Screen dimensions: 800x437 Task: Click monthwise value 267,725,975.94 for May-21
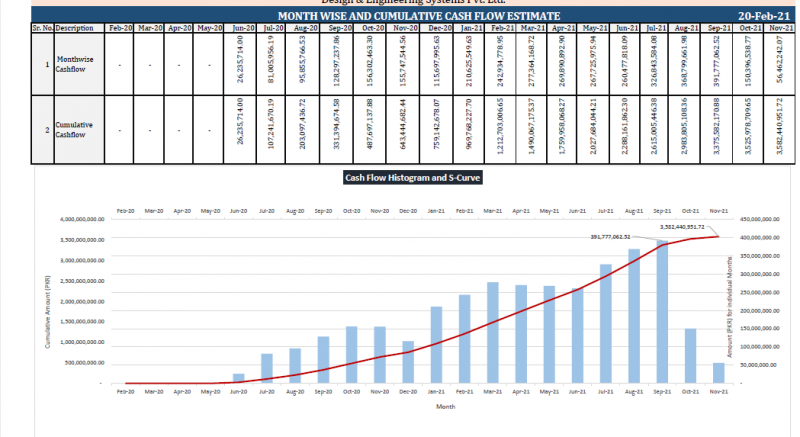(593, 60)
